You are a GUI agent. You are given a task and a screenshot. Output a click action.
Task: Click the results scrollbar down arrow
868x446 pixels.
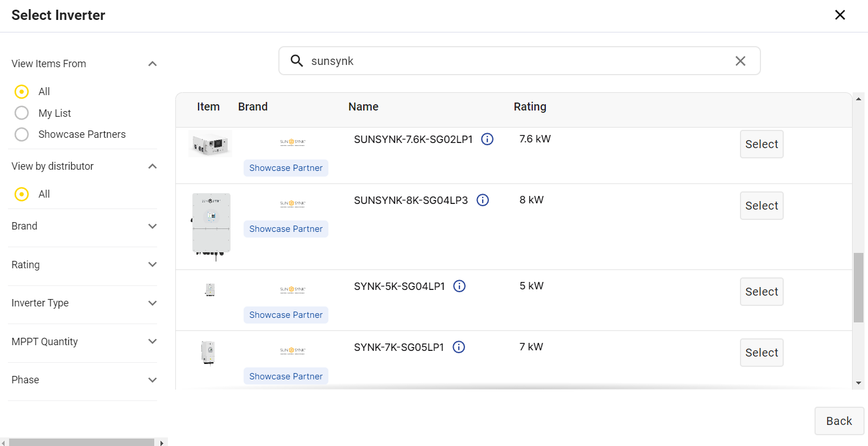pos(859,383)
